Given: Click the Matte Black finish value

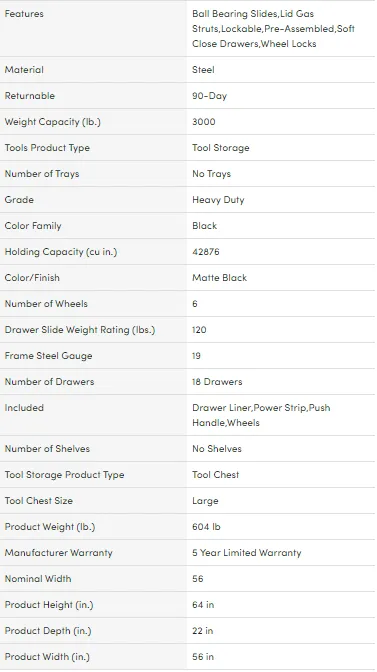Looking at the screenshot, I should [219, 278].
